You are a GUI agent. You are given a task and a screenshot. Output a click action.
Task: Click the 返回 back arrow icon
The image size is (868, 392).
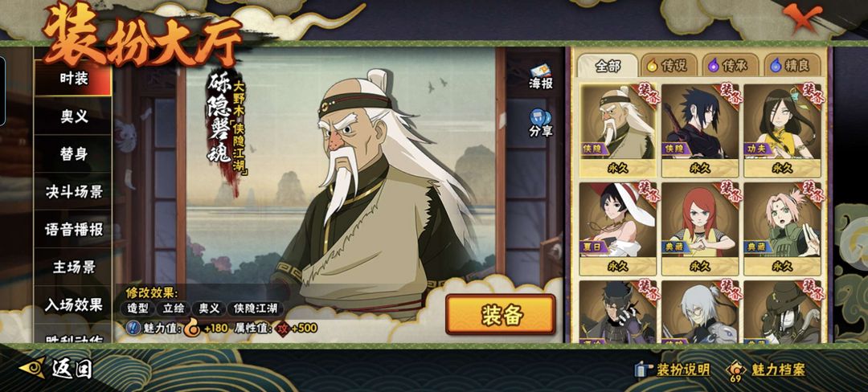coord(33,368)
